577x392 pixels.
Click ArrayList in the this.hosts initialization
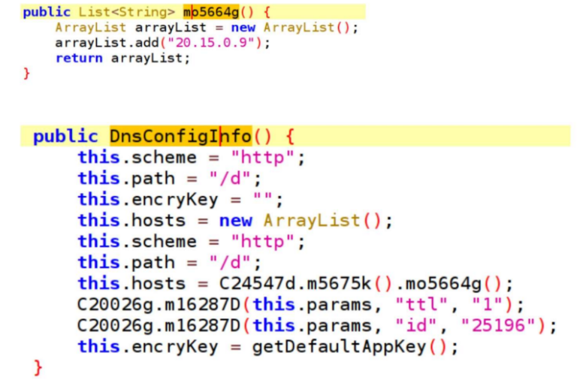point(311,220)
